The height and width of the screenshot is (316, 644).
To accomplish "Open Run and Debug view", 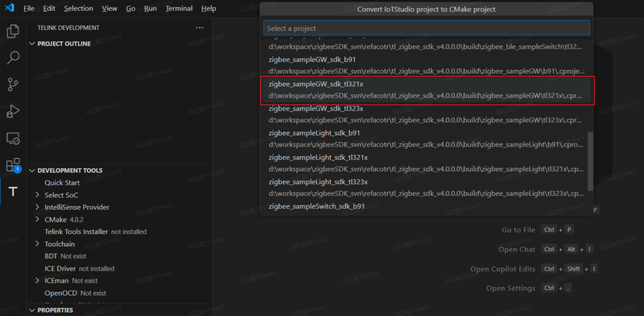I will [13, 111].
